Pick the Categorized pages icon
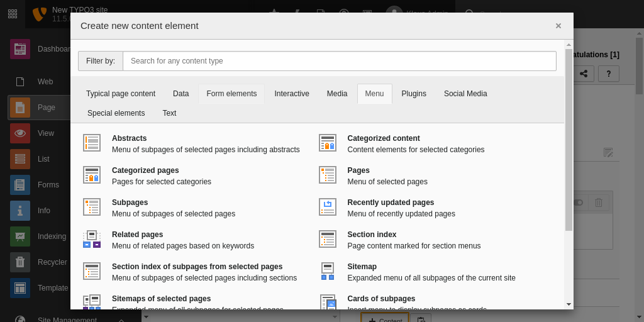Screen dimensions: 644x322 coord(92,175)
